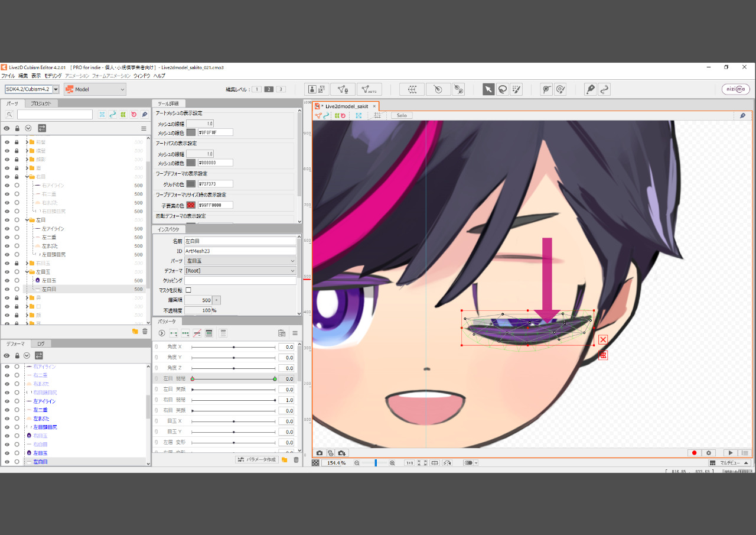Close the Live2dmodel_sakit canvas tab
The width and height of the screenshot is (756, 535).
(374, 106)
